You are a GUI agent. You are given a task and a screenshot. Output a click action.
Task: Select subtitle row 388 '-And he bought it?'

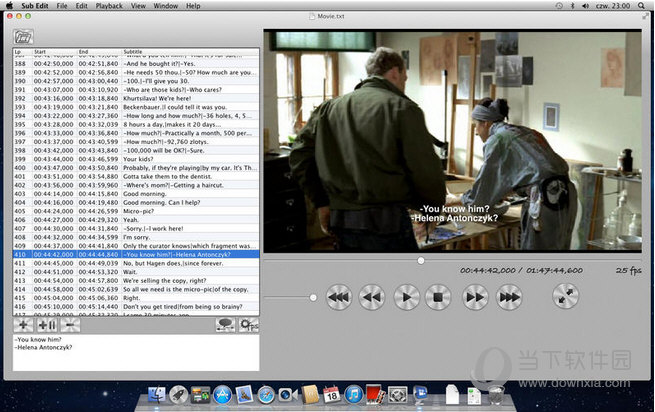[x=136, y=64]
